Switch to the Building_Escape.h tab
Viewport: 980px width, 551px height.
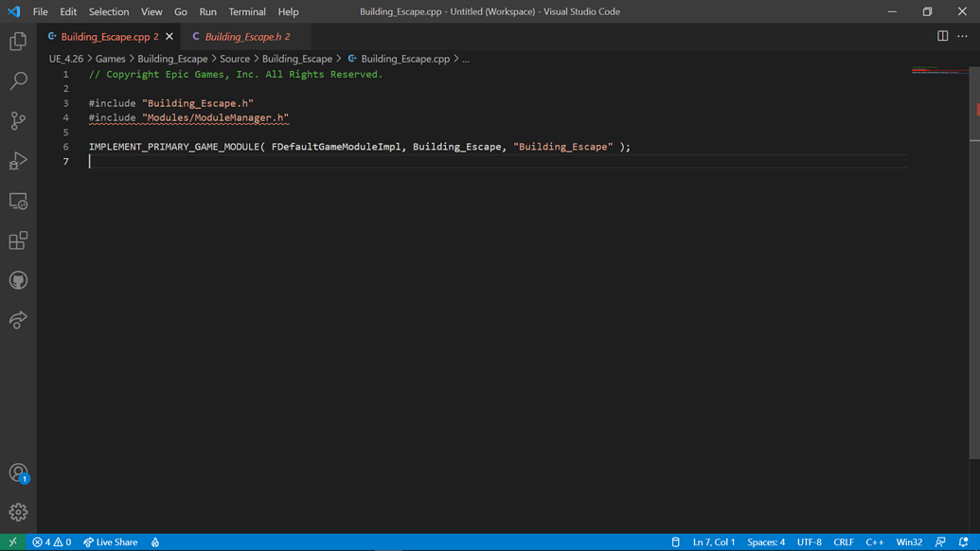click(242, 37)
